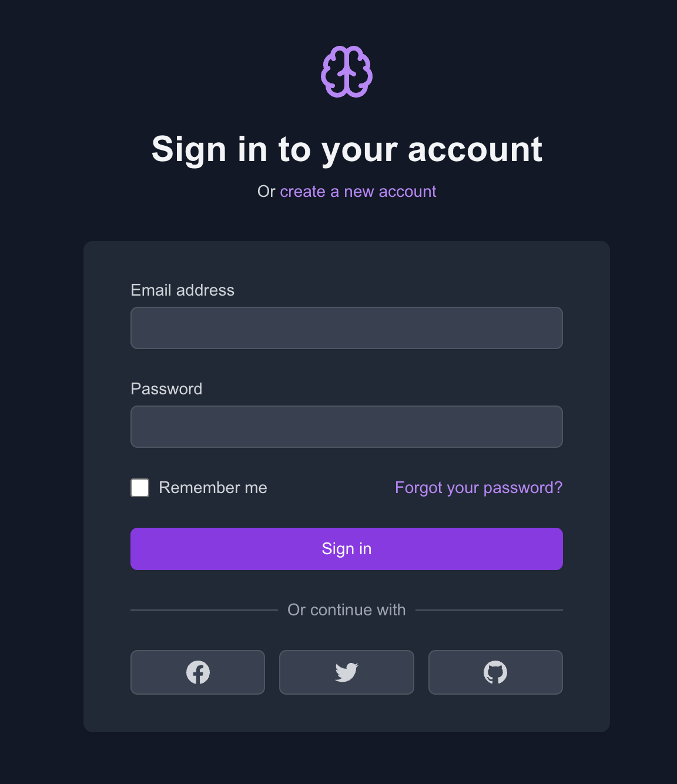The image size is (677, 784).
Task: Click divider line right of Or continue with
Action: (489, 610)
